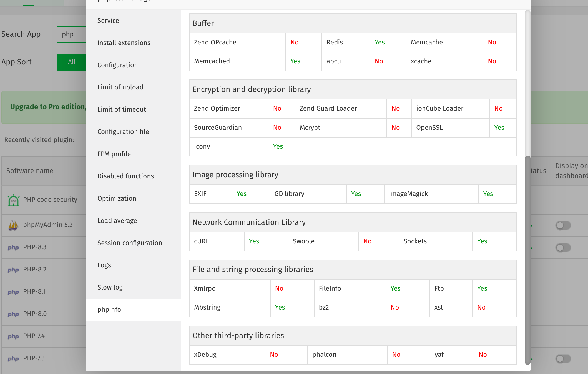This screenshot has width=588, height=374.
Task: Click the php logo beside PHP-8.1
Action: 13,292
